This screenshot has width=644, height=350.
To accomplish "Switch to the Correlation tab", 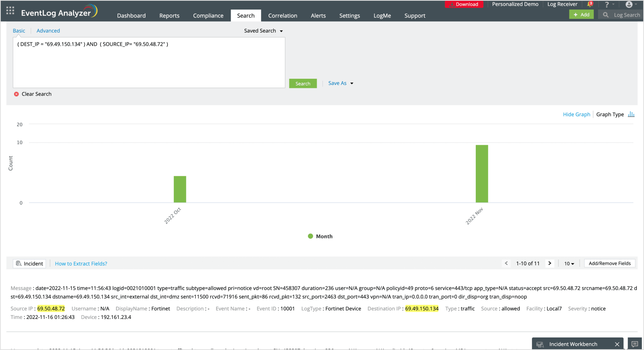I will [x=283, y=16].
